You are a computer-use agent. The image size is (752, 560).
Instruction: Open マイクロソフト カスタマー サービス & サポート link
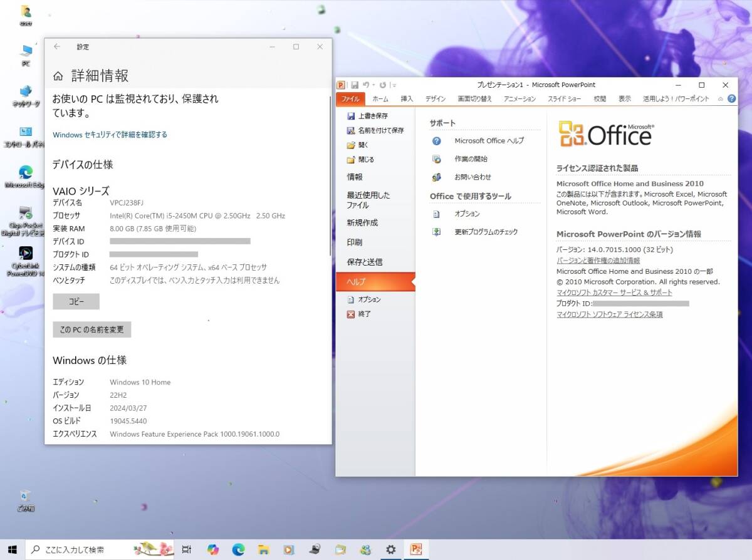click(614, 293)
